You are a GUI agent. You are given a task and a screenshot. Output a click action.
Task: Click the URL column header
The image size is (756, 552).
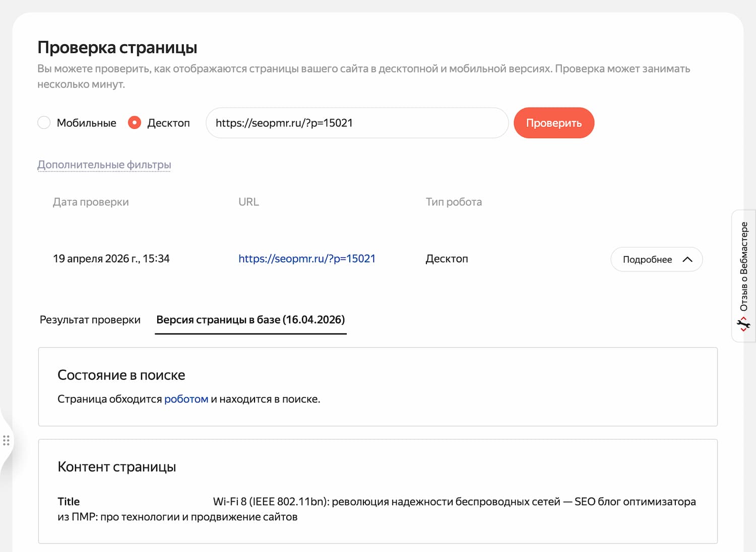point(248,202)
